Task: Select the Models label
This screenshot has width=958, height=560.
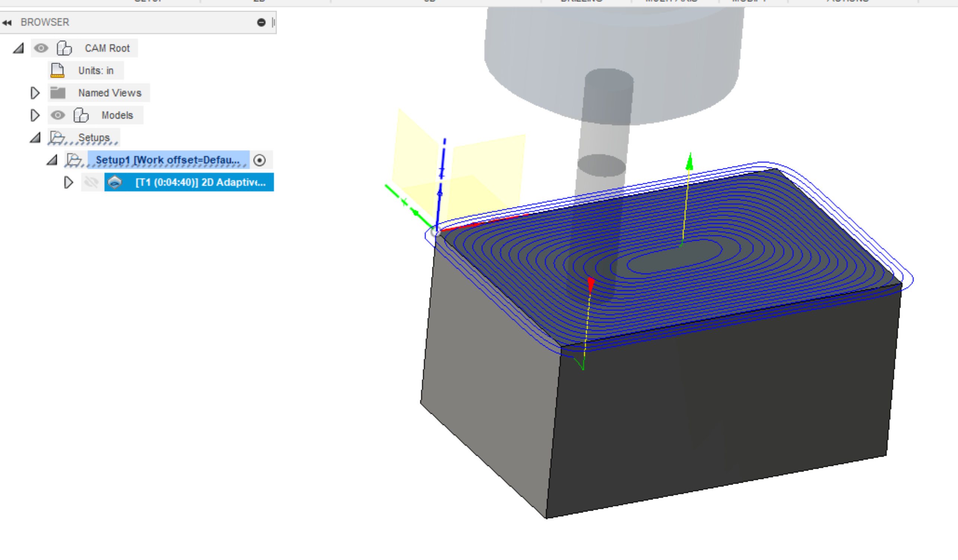Action: [x=117, y=115]
